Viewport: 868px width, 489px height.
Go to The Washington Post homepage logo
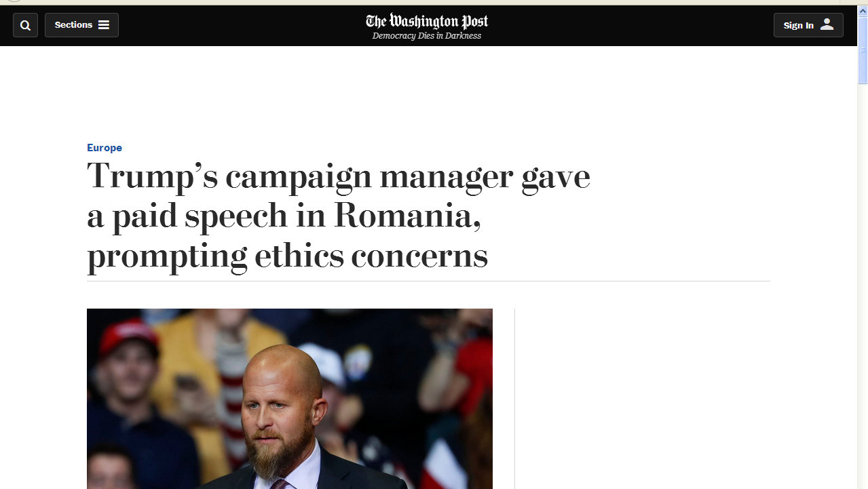[x=427, y=20]
